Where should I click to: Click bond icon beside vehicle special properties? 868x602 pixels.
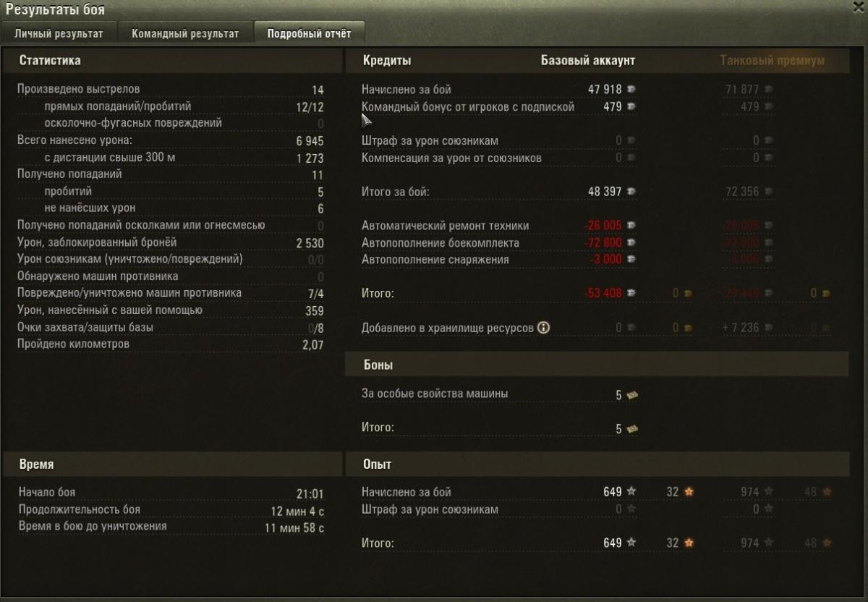click(x=632, y=395)
